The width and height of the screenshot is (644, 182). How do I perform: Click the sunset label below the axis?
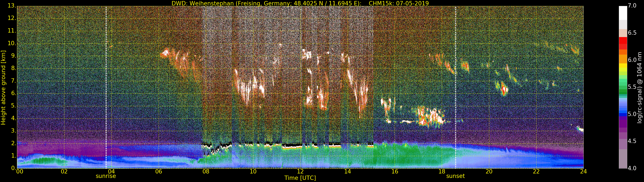click(x=455, y=176)
